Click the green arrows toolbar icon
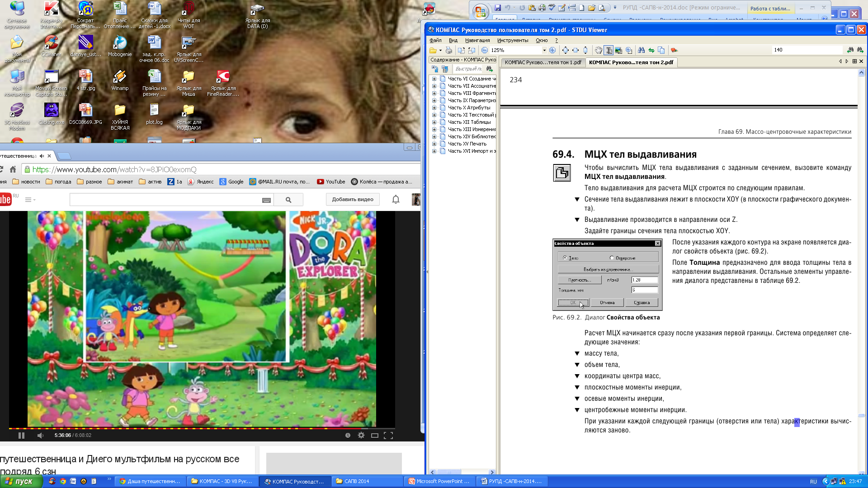The height and width of the screenshot is (488, 868). [x=651, y=50]
